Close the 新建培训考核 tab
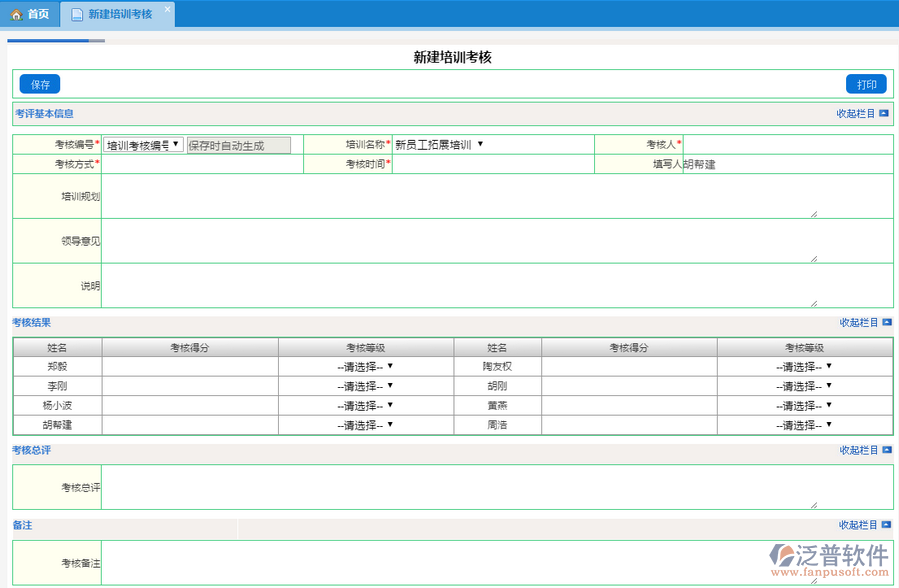The width and height of the screenshot is (899, 588). pos(167,9)
